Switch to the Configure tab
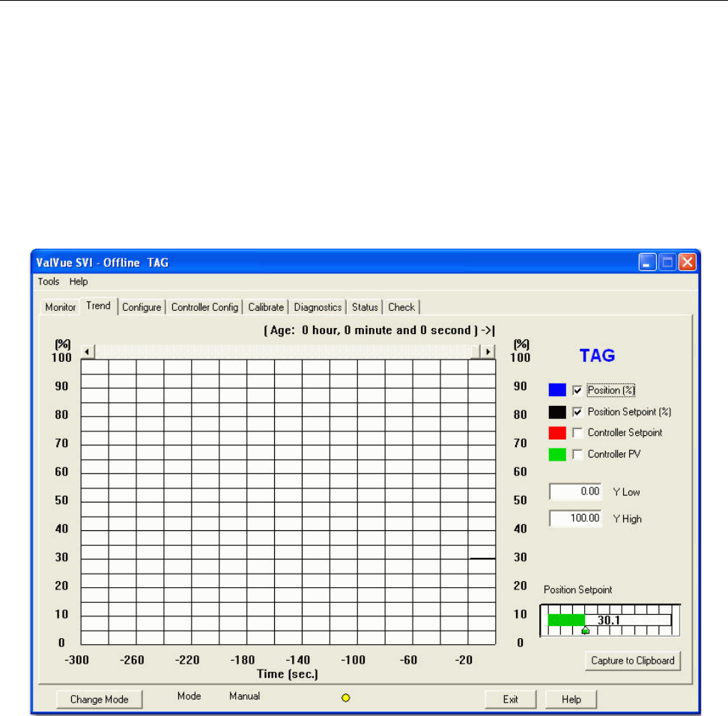Screen dimensions: 728x716 [142, 307]
